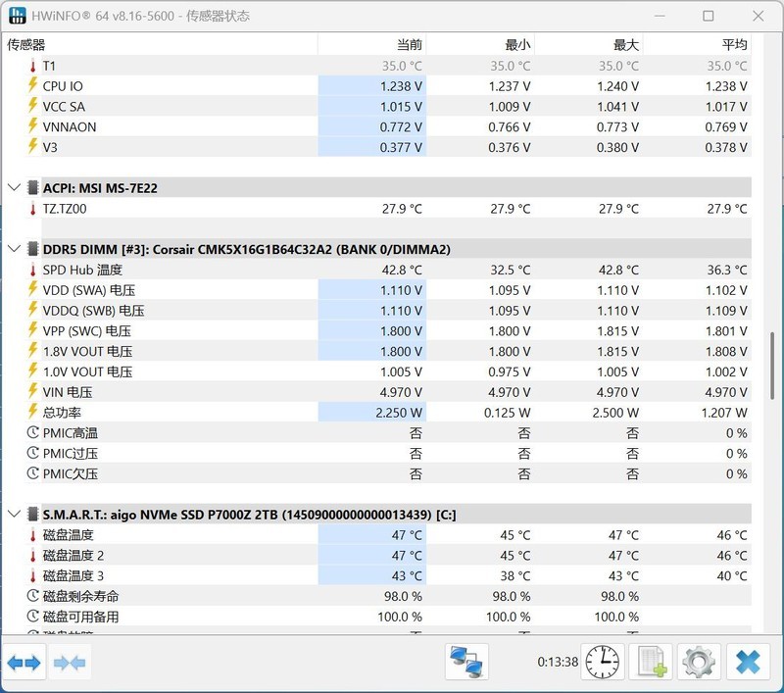Start logging via the report-with-plus icon
Image resolution: width=784 pixels, height=693 pixels.
coord(649,662)
